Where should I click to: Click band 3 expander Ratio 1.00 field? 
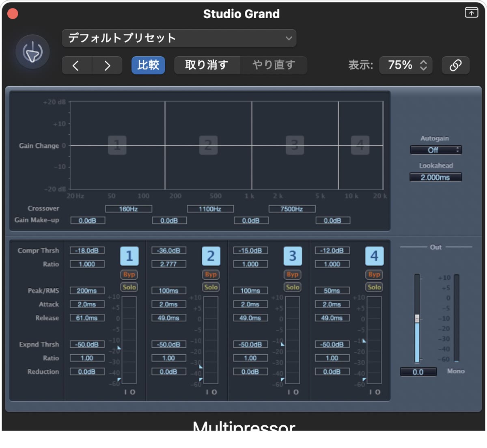tap(250, 358)
